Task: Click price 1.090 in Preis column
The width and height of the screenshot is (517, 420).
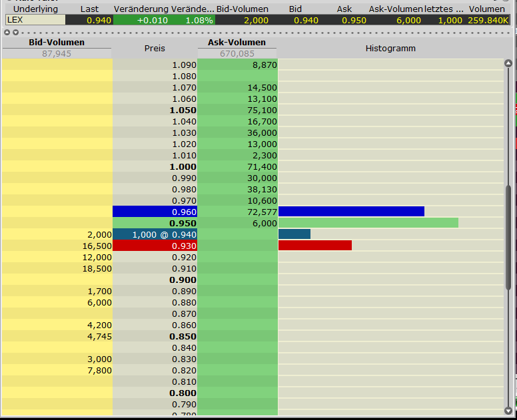Action: pyautogui.click(x=184, y=65)
